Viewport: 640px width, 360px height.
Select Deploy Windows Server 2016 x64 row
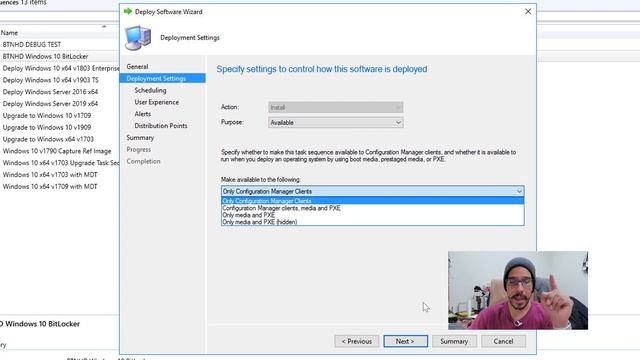coord(50,92)
